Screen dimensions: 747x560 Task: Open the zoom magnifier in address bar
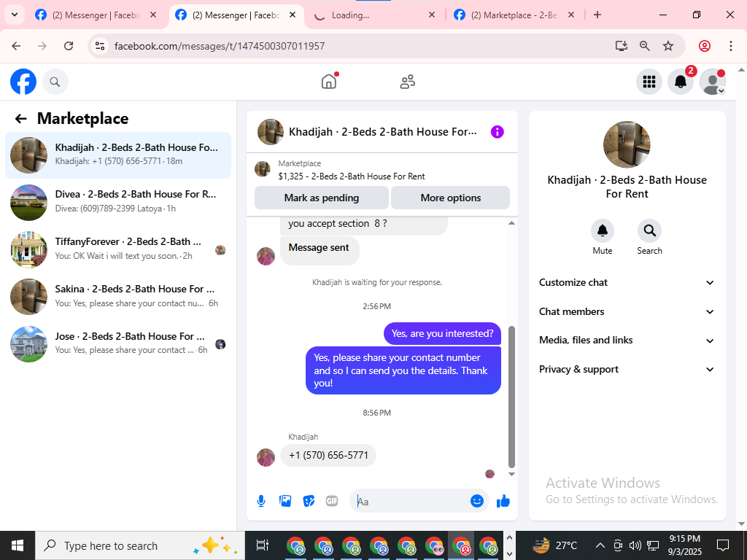point(645,46)
